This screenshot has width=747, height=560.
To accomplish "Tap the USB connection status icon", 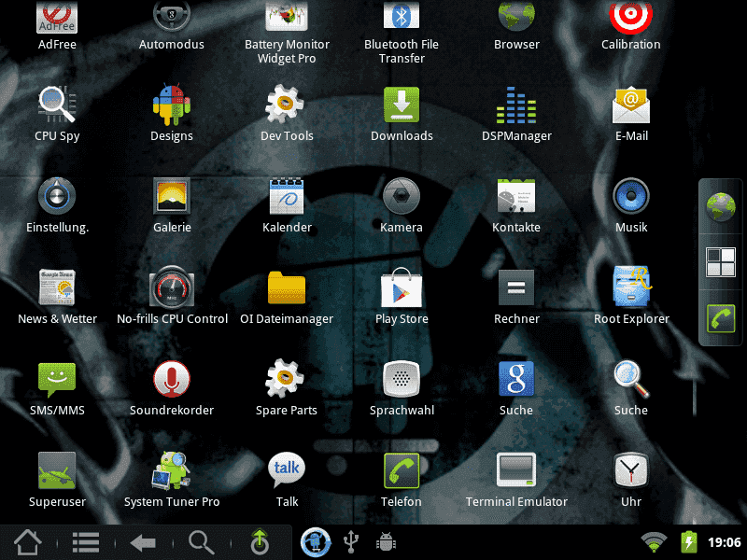I will click(351, 542).
